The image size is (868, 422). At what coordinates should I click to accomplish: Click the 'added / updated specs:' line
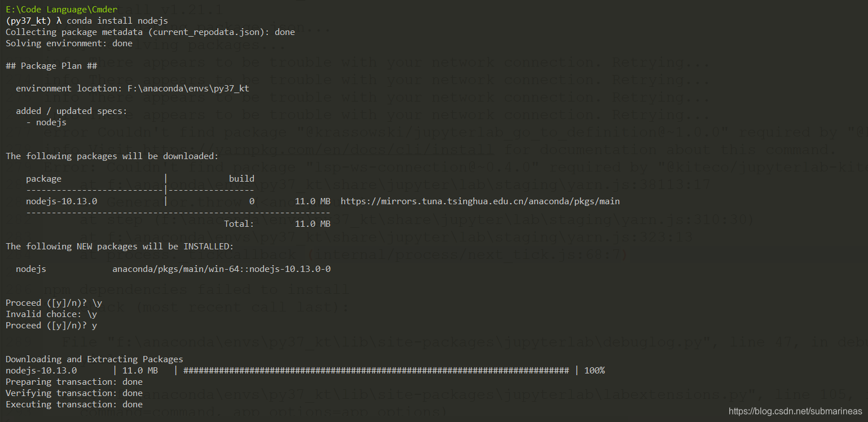(72, 111)
